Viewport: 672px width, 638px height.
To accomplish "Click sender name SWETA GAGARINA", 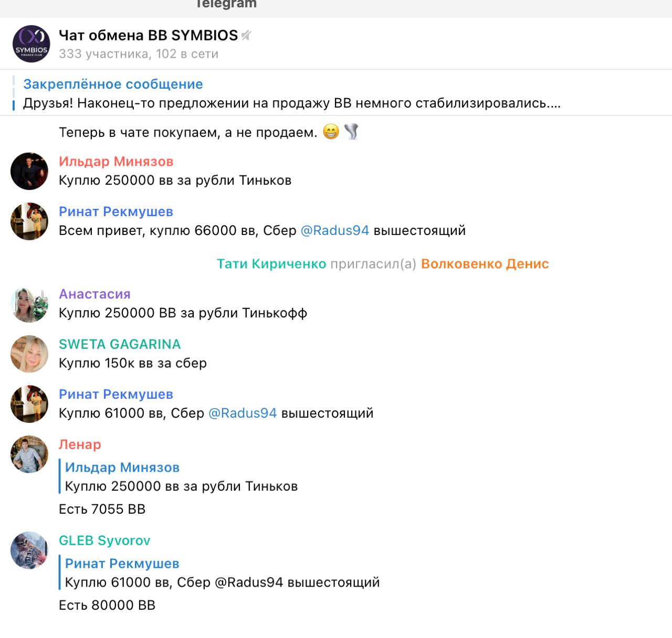I will tap(120, 344).
